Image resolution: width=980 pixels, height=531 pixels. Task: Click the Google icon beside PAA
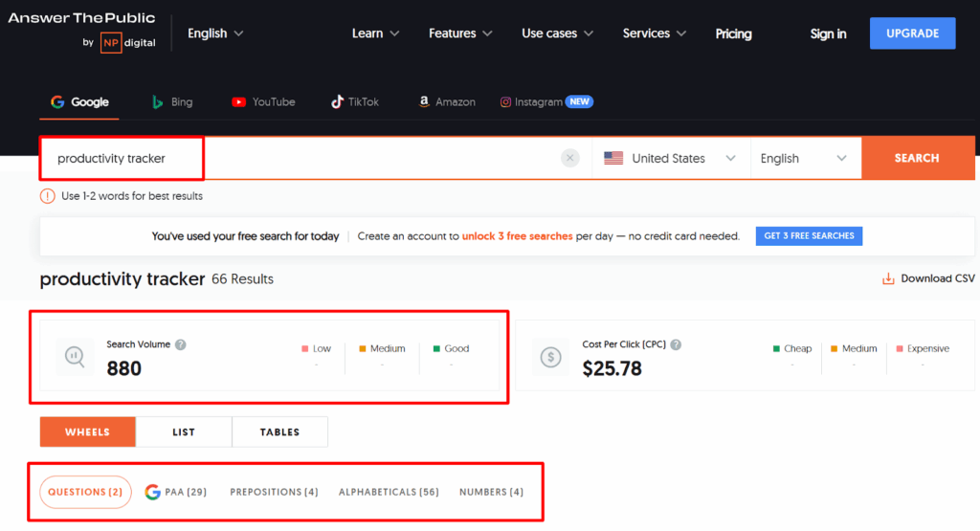coord(152,492)
